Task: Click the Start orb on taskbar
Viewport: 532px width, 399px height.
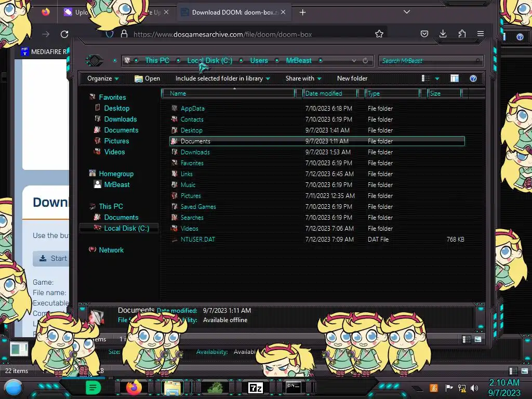Action: click(13, 388)
